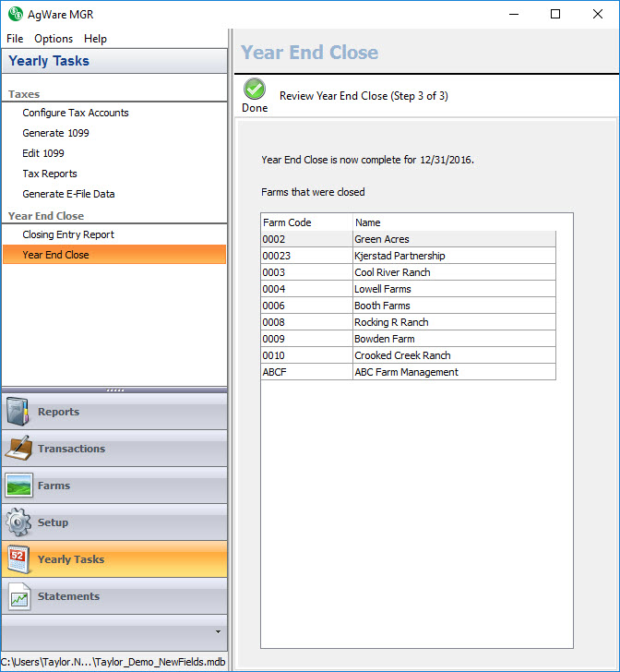Open Generate 1099 task
The width and height of the screenshot is (620, 672).
pos(55,133)
